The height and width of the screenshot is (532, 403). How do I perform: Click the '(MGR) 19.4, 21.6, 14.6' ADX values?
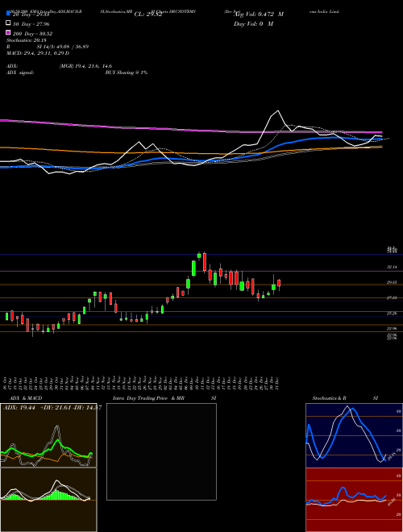click(85, 66)
